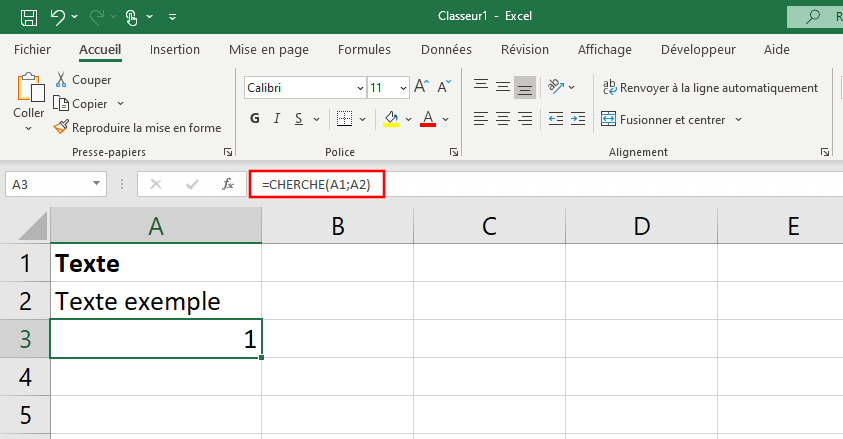Apply the yellow fill color swatch
The width and height of the screenshot is (843, 439).
(391, 120)
